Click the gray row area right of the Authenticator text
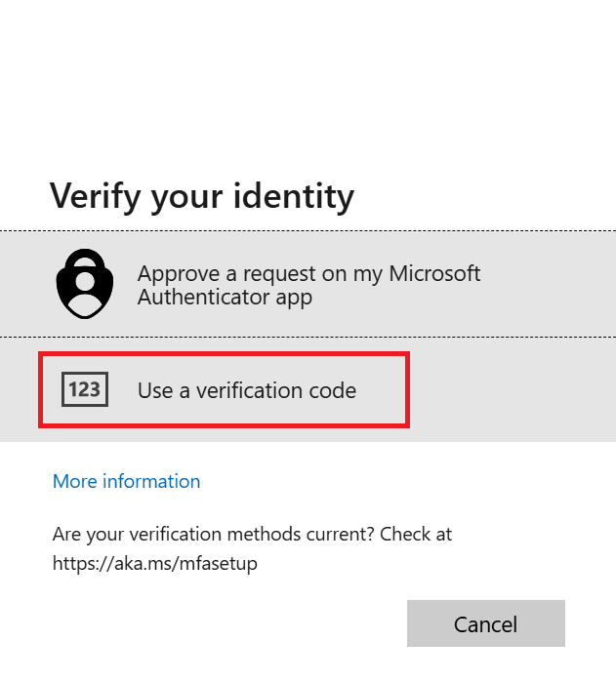 click(549, 284)
